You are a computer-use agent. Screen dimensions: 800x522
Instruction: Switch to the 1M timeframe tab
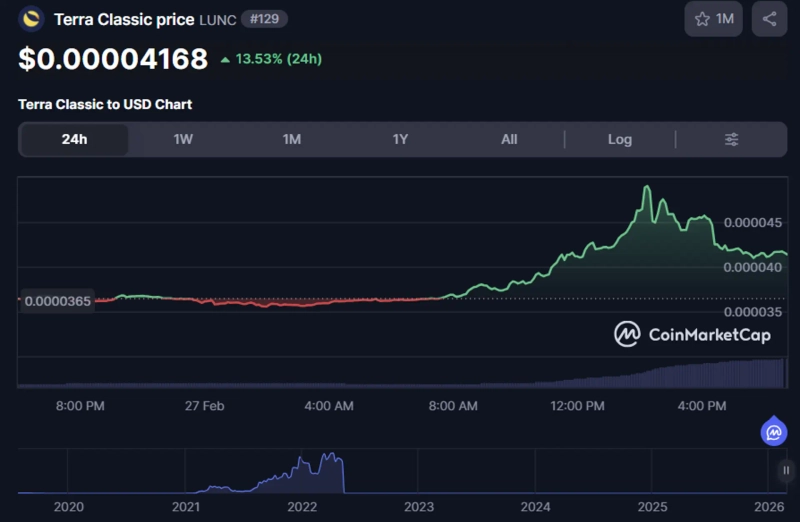point(292,140)
